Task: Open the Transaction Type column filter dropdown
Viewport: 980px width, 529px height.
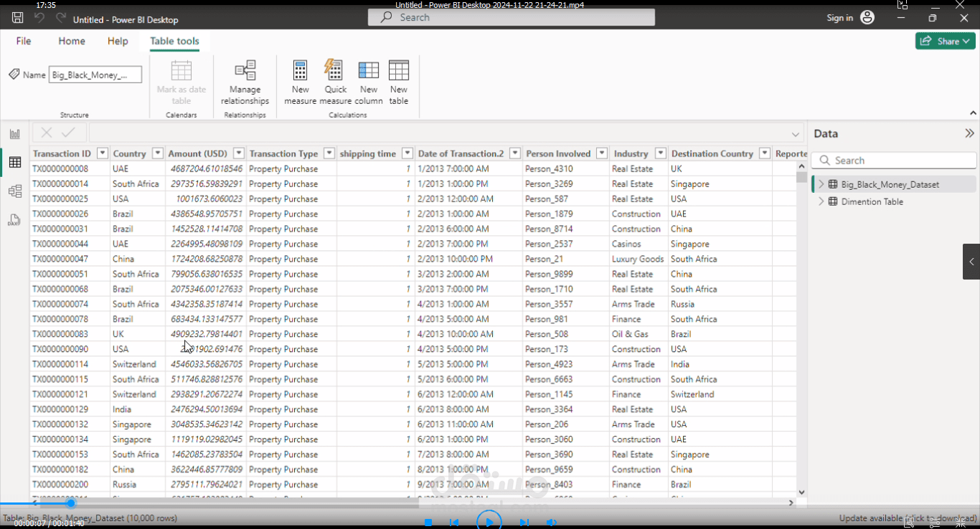Action: click(329, 153)
